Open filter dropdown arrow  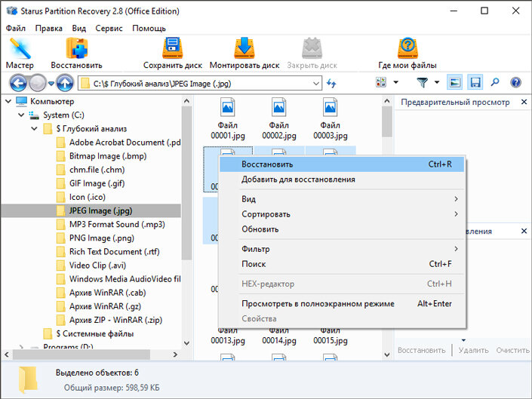point(437,82)
